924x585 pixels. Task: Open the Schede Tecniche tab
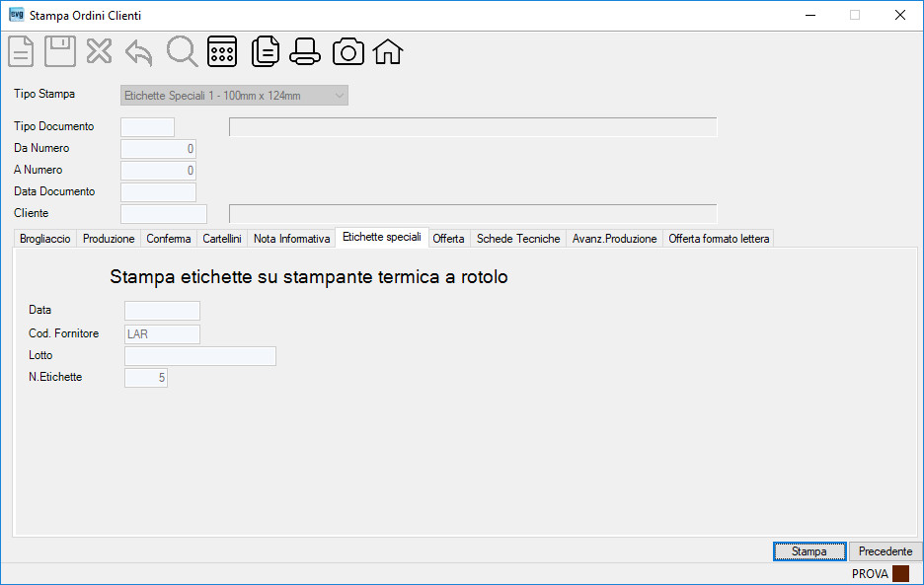point(518,239)
